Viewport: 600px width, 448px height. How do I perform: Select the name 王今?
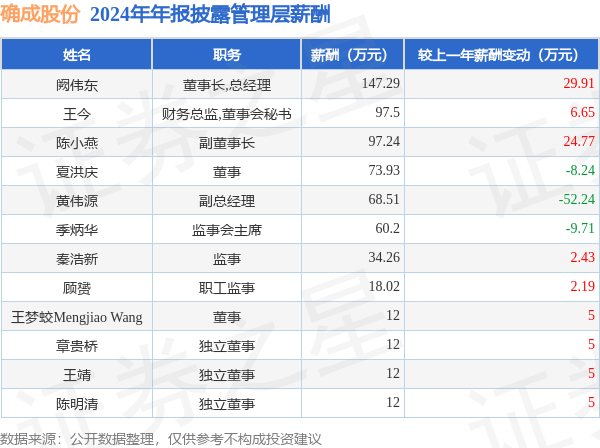coord(77,114)
